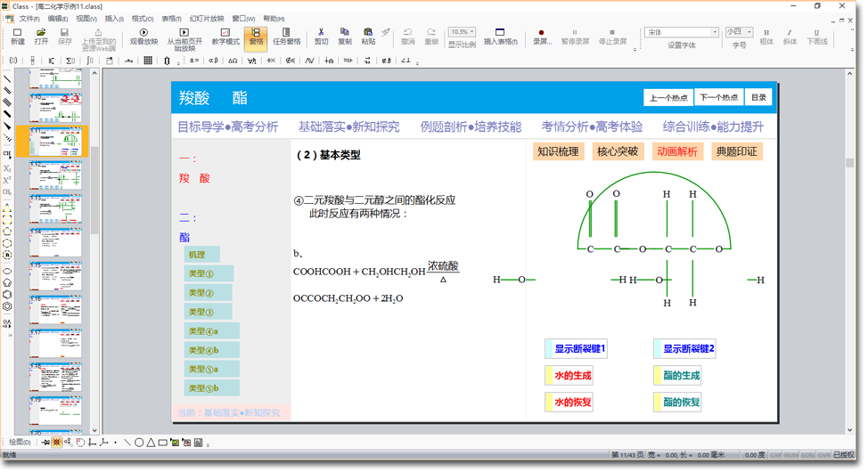Open the 小四 font size dropdown
This screenshot has height=472, width=868.
749,32
